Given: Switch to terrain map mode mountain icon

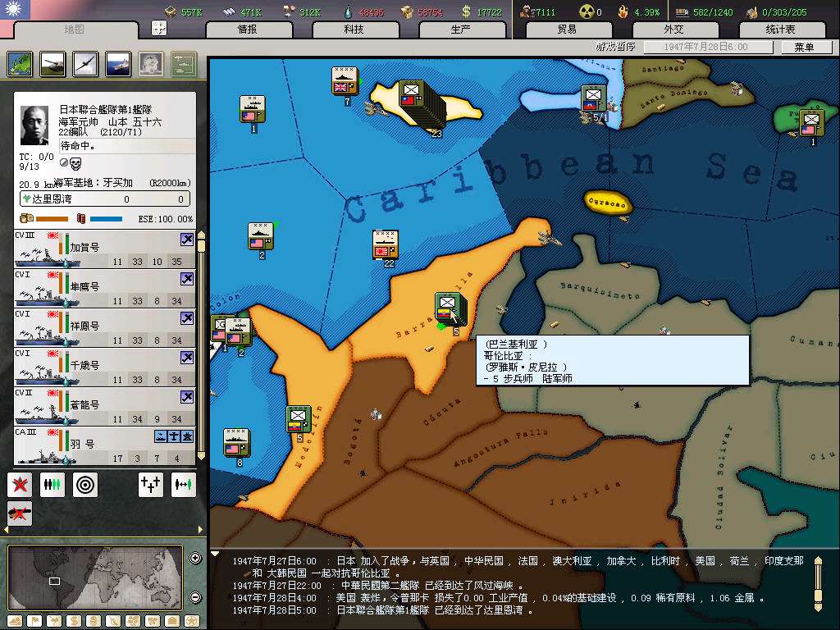Looking at the screenshot, I should [15, 622].
